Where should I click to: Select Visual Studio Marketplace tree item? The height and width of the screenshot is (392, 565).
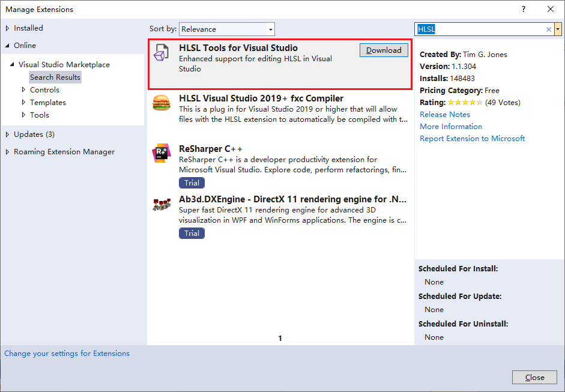click(x=64, y=64)
